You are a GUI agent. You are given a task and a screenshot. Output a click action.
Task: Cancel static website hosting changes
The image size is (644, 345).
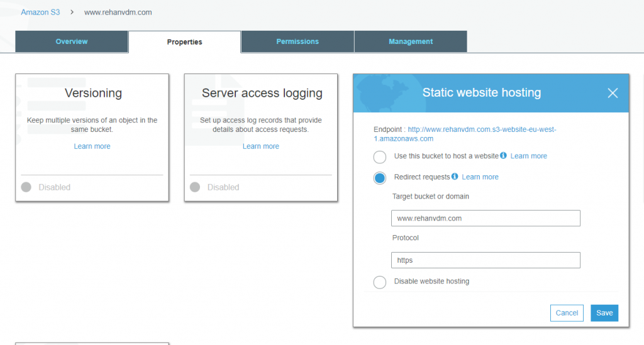coord(567,313)
